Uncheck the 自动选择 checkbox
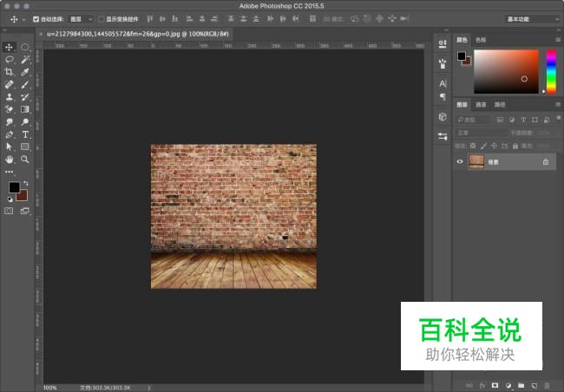564x392 pixels. click(36, 18)
